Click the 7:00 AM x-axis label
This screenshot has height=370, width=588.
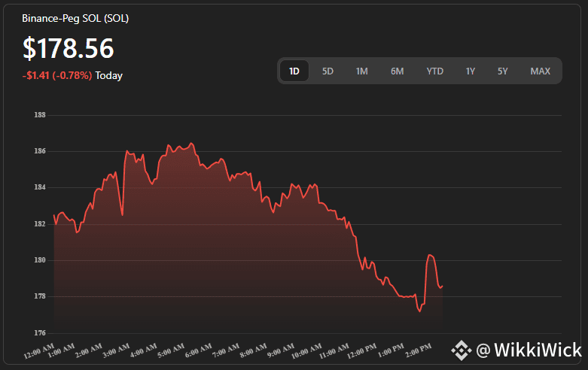click(226, 350)
